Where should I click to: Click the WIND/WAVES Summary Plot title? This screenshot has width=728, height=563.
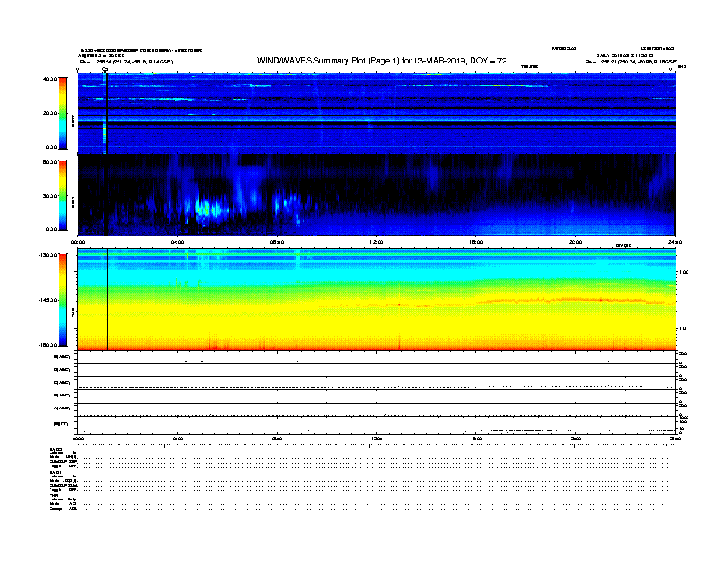pos(381,61)
